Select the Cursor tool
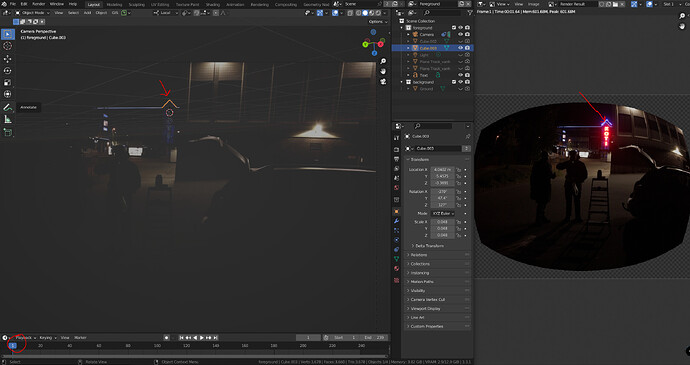 pos(7,46)
